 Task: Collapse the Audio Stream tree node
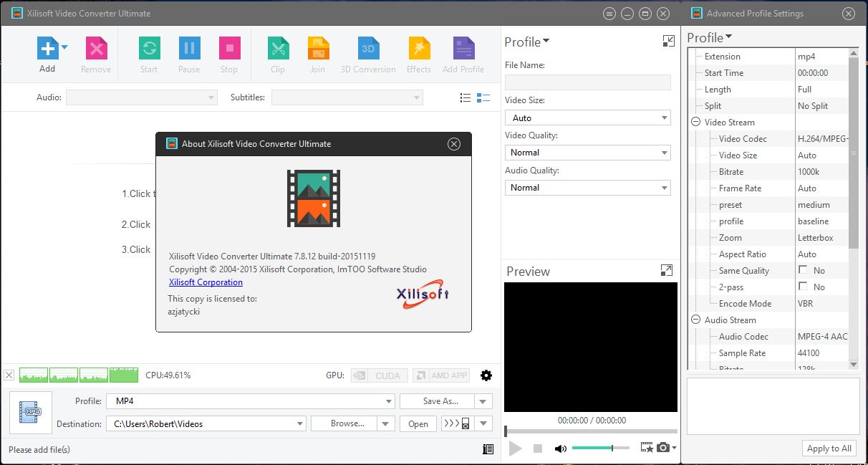695,320
